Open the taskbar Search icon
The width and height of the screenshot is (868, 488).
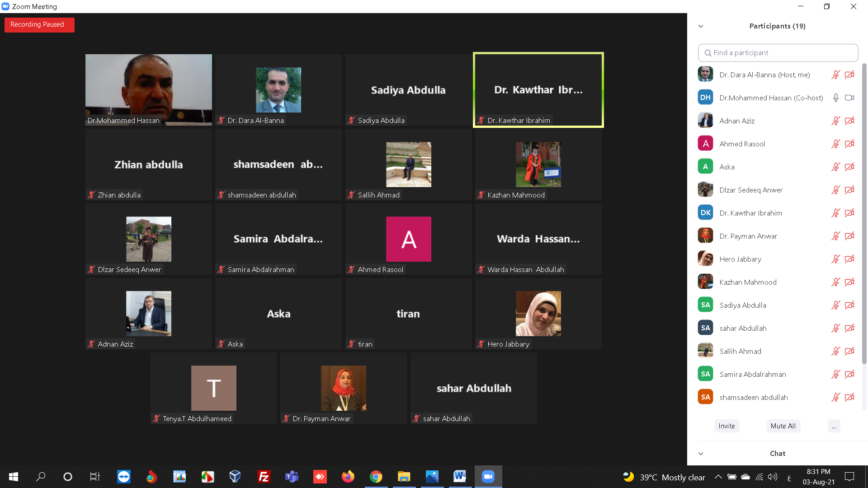pos(41,477)
